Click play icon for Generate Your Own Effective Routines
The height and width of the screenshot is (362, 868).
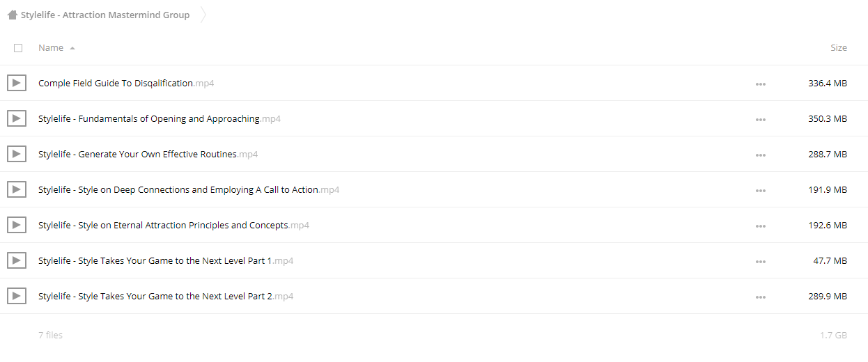point(17,154)
